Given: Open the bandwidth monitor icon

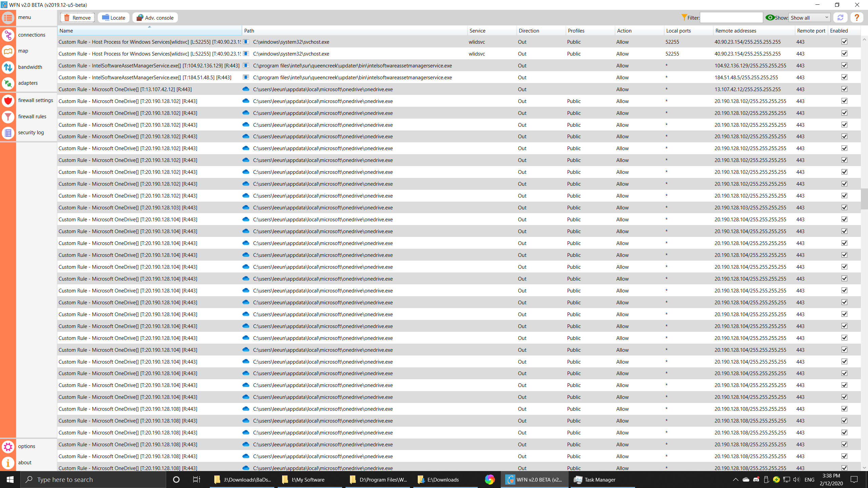Looking at the screenshot, I should (8, 67).
